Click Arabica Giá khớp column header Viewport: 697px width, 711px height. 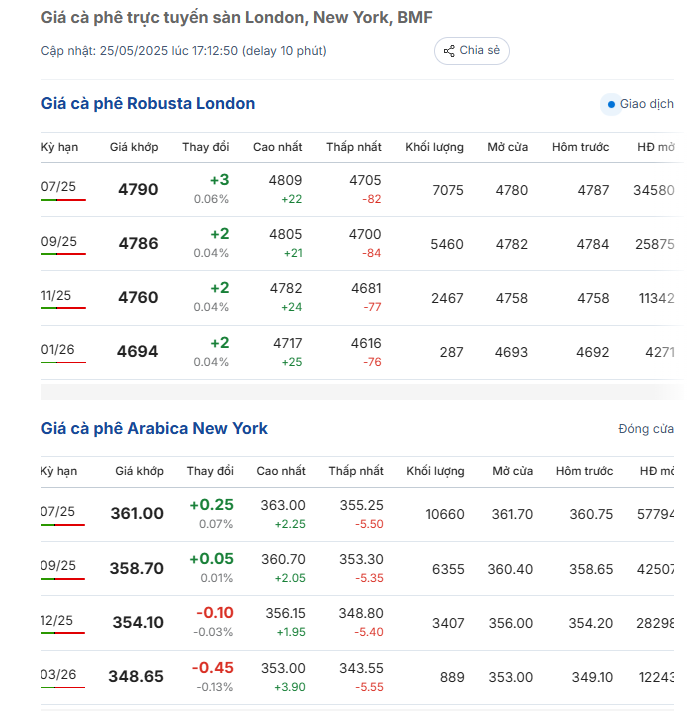[139, 471]
